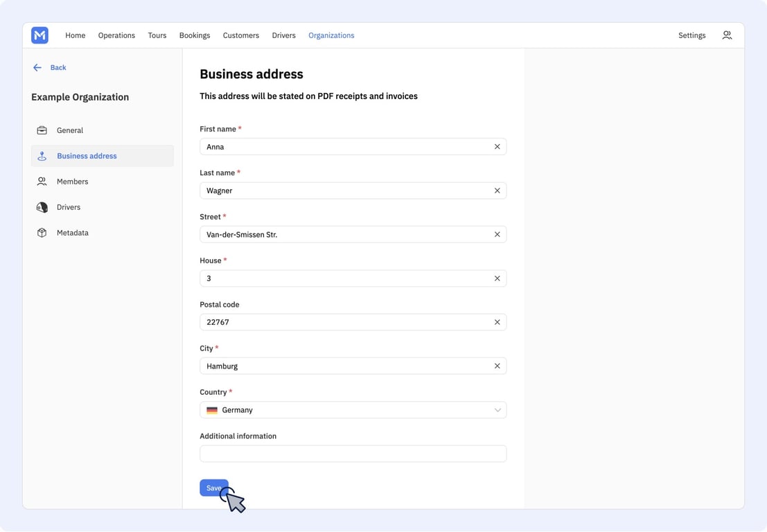Click the Drivers helmet icon
767x532 pixels.
pos(42,207)
